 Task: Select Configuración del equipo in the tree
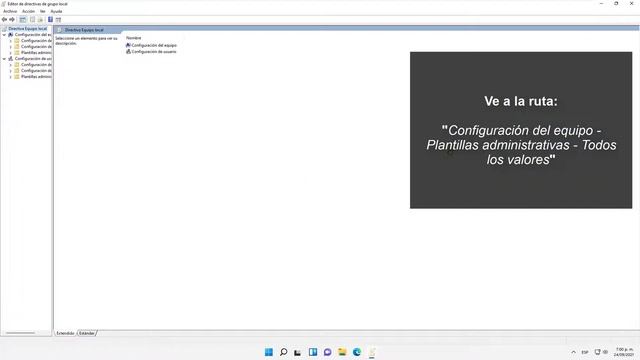pyautogui.click(x=33, y=35)
